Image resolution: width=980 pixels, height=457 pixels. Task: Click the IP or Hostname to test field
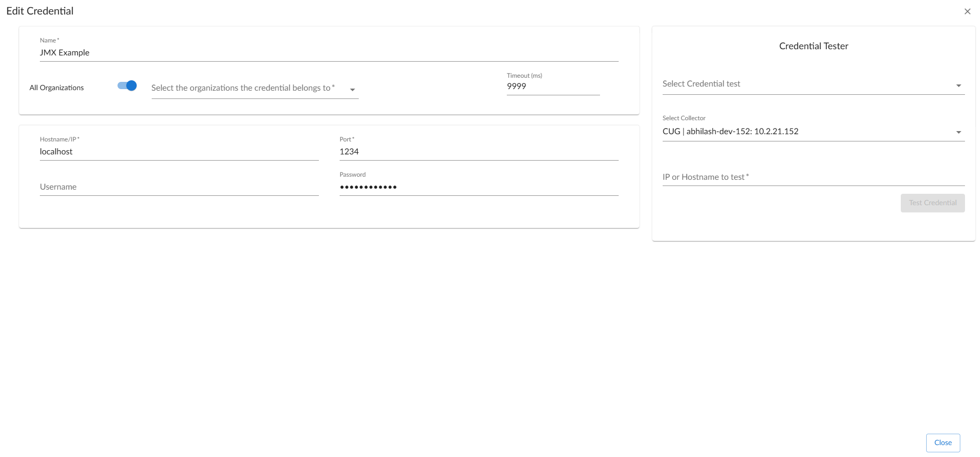813,177
